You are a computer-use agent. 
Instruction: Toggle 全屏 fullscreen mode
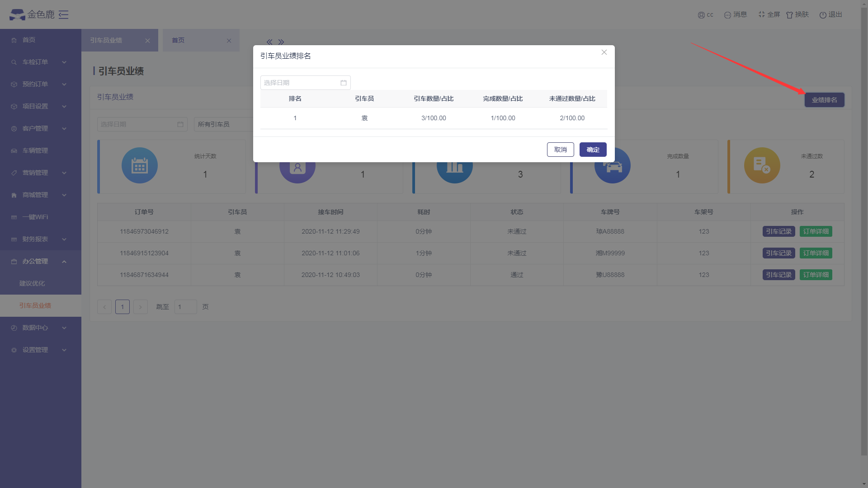(762, 14)
